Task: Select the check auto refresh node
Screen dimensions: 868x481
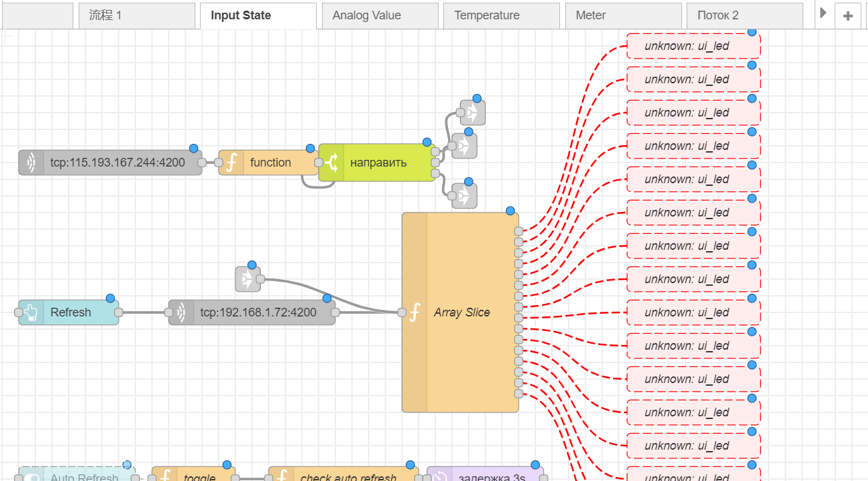Action: point(347,476)
